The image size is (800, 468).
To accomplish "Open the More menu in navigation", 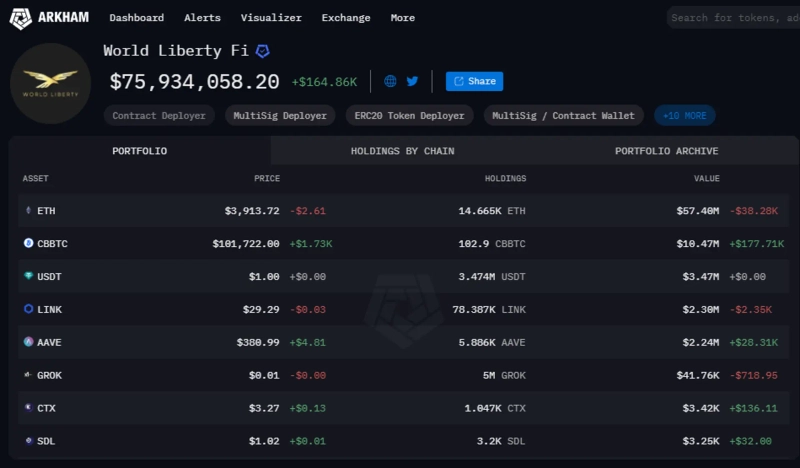I will click(x=402, y=18).
